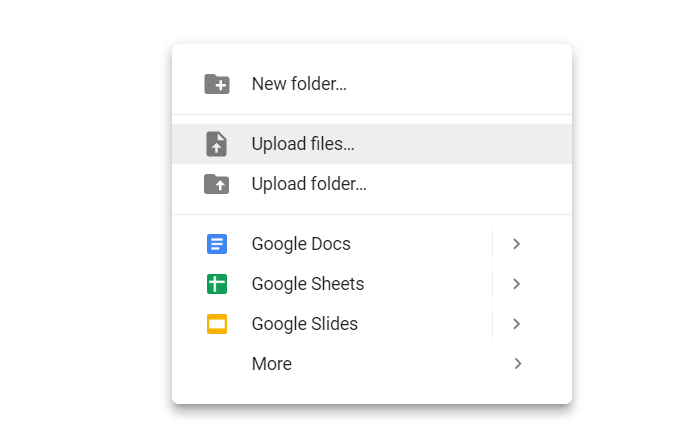Click the New folder plus icon
677x432 pixels.
point(217,84)
